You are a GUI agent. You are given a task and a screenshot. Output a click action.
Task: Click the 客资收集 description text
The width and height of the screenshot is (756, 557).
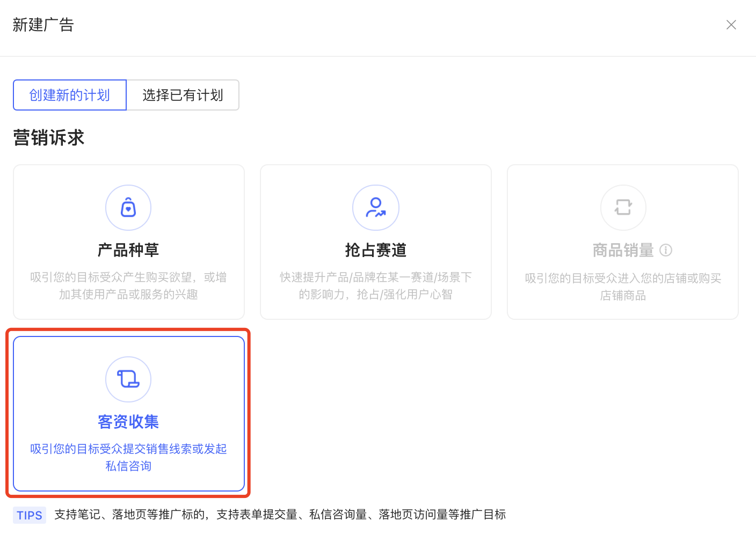(128, 458)
